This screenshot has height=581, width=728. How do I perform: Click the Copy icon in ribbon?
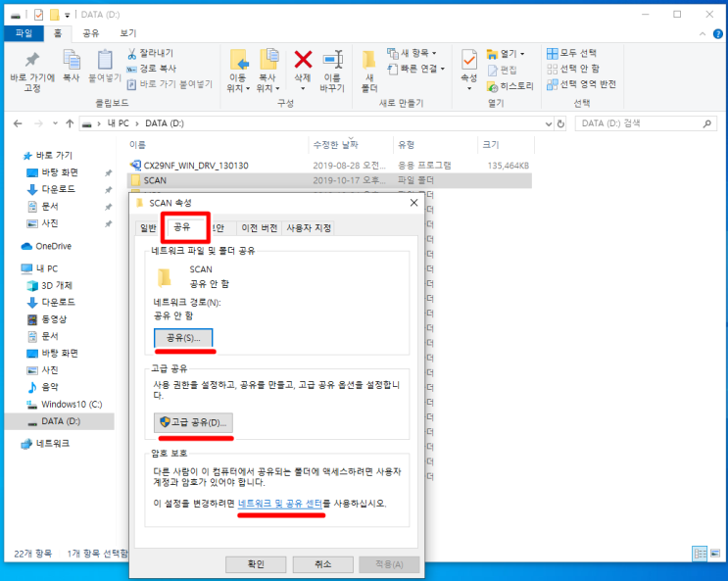click(x=72, y=60)
